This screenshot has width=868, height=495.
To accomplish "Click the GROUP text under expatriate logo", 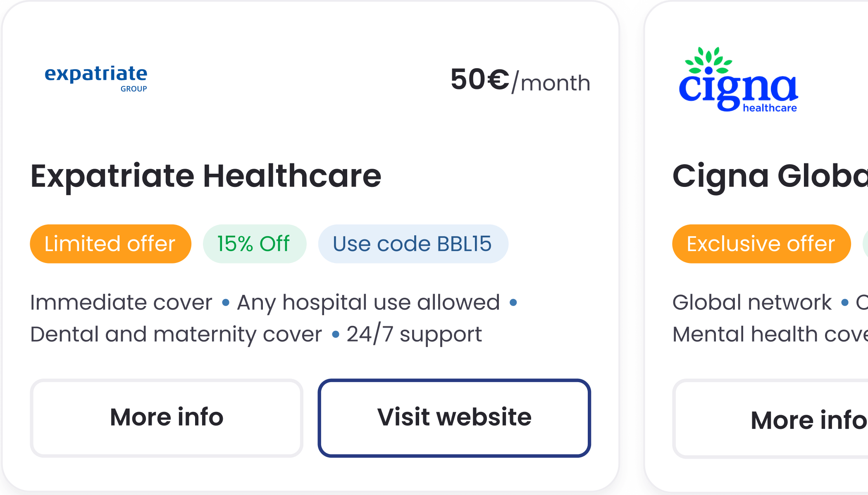I will [134, 89].
